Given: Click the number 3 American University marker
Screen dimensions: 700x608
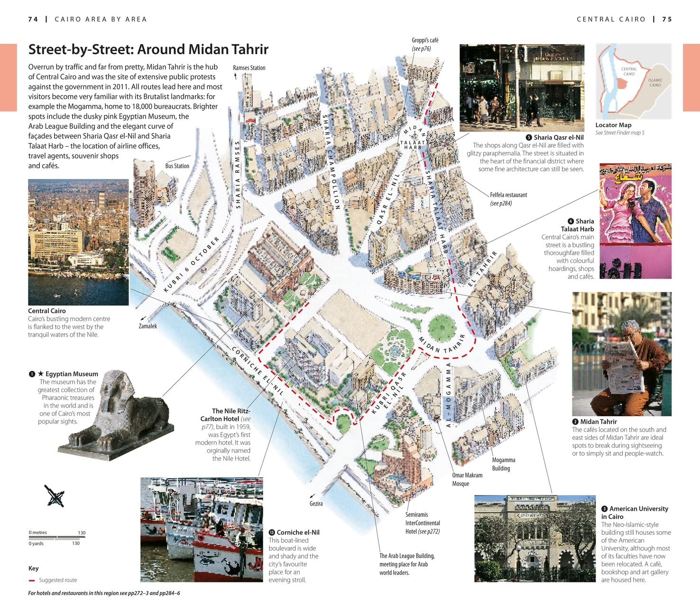Looking at the screenshot, I should coord(604,509).
